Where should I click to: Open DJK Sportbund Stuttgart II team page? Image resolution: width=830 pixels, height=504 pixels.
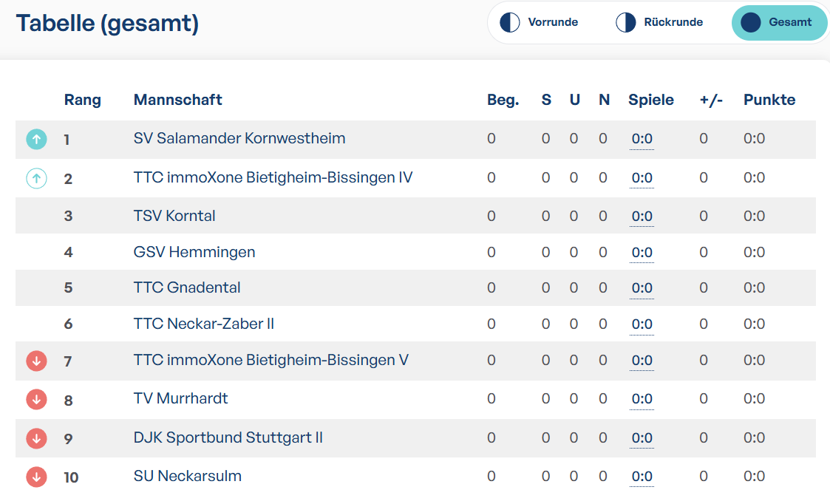(228, 437)
